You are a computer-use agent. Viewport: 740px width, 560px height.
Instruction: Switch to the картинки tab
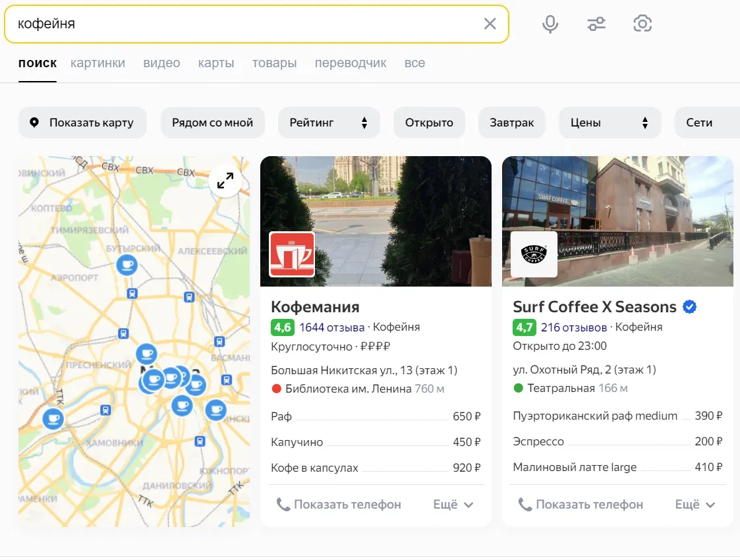(x=98, y=63)
